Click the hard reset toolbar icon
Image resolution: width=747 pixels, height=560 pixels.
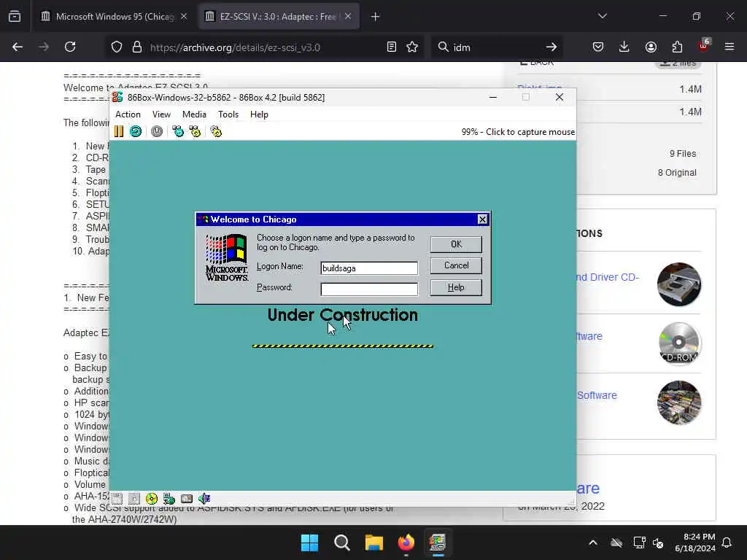(x=136, y=131)
